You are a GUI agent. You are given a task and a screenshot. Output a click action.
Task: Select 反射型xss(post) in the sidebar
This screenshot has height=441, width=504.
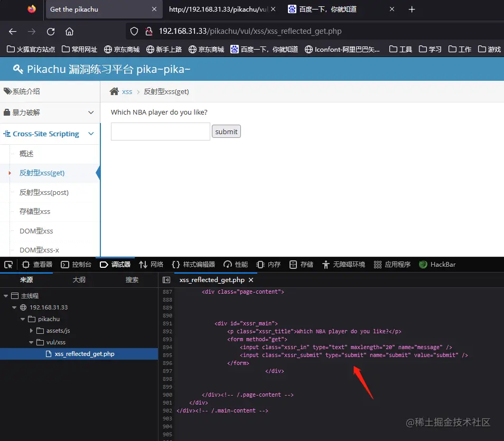point(44,192)
